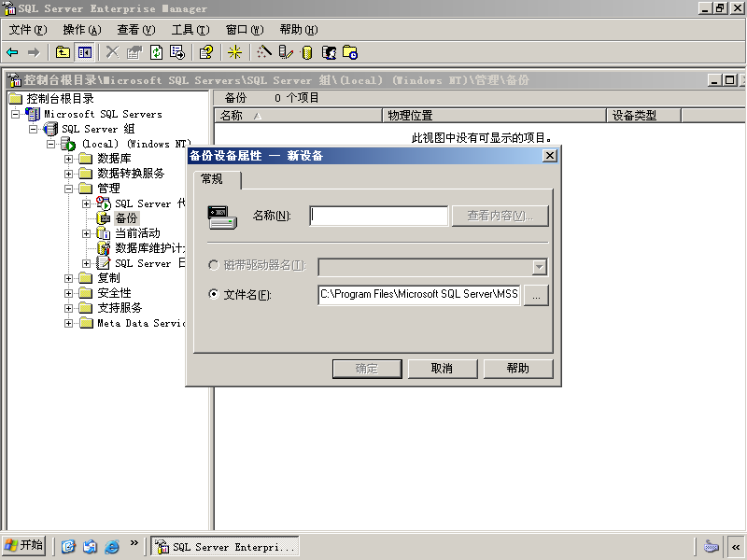Sort by the 名称 column header
The width and height of the screenshot is (747, 560).
point(298,116)
